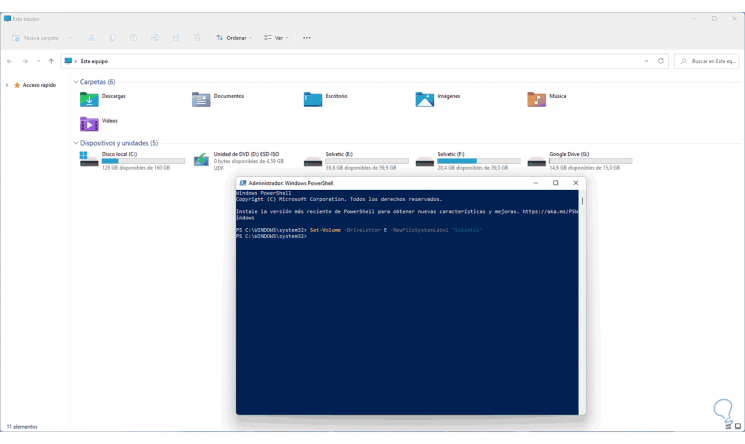Select the Imágenes folder icon
This screenshot has width=745, height=444.
(425, 99)
